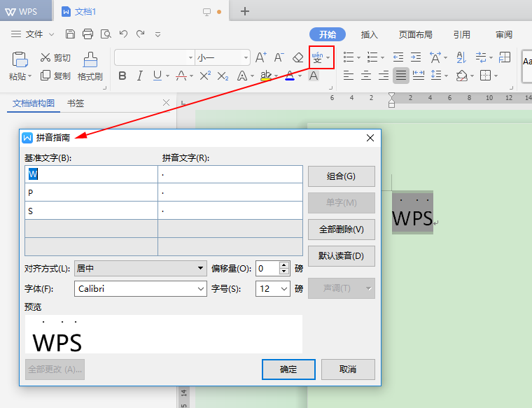Align text left

(x=349, y=76)
